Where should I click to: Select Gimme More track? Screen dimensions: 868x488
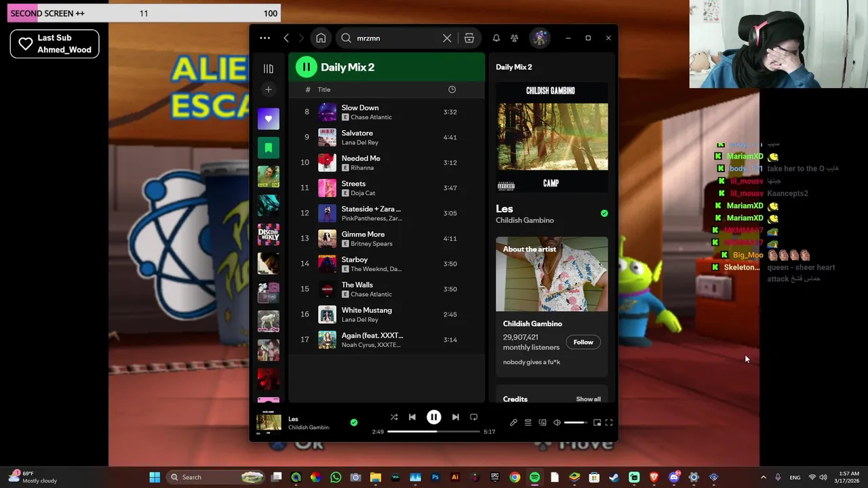tap(387, 239)
